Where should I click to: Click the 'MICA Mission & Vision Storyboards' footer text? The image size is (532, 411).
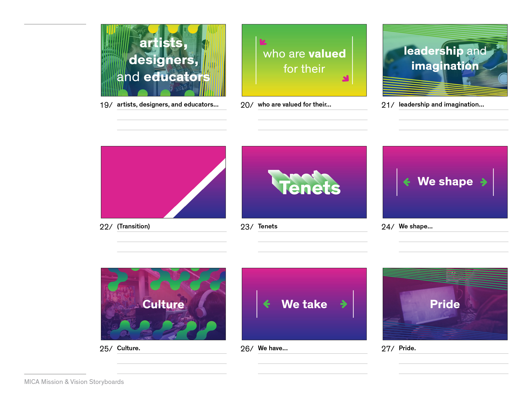[74, 382]
